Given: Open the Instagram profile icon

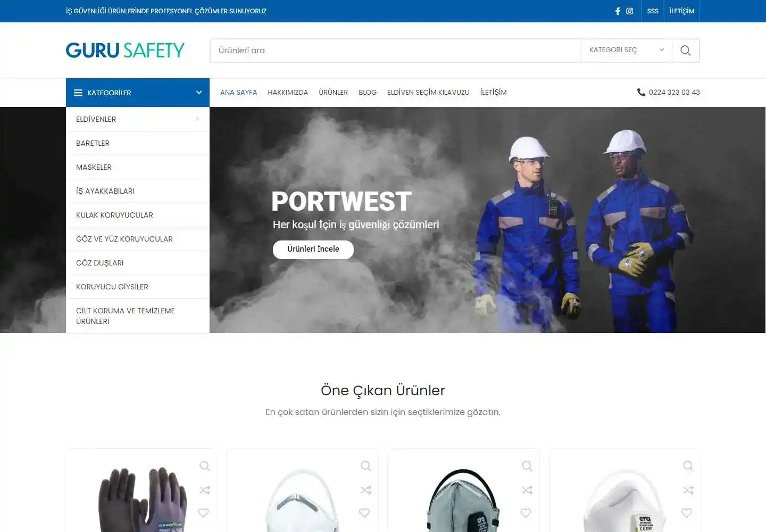Looking at the screenshot, I should pyautogui.click(x=630, y=11).
